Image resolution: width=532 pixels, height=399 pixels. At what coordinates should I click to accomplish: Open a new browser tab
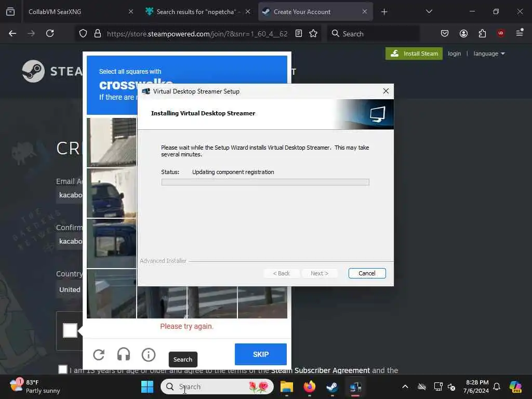384,12
